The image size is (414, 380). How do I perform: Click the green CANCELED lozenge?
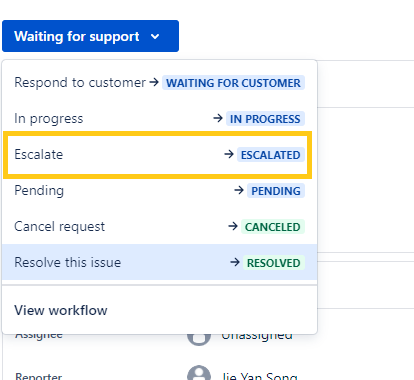[x=273, y=227]
